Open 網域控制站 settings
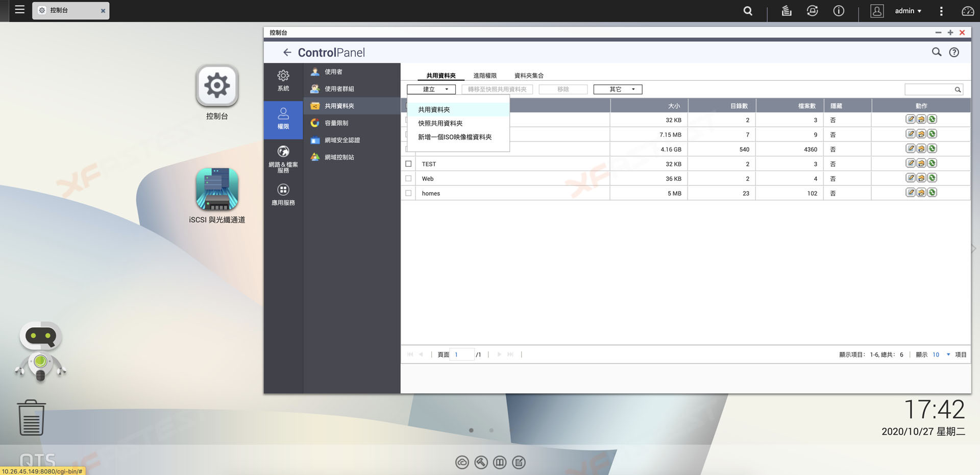This screenshot has width=980, height=475. click(x=352, y=157)
